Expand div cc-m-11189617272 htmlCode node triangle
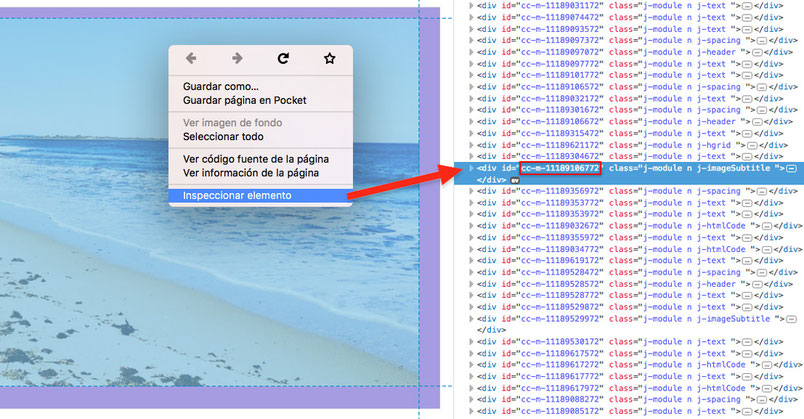Viewport: 804px width, 419px height. tap(471, 365)
